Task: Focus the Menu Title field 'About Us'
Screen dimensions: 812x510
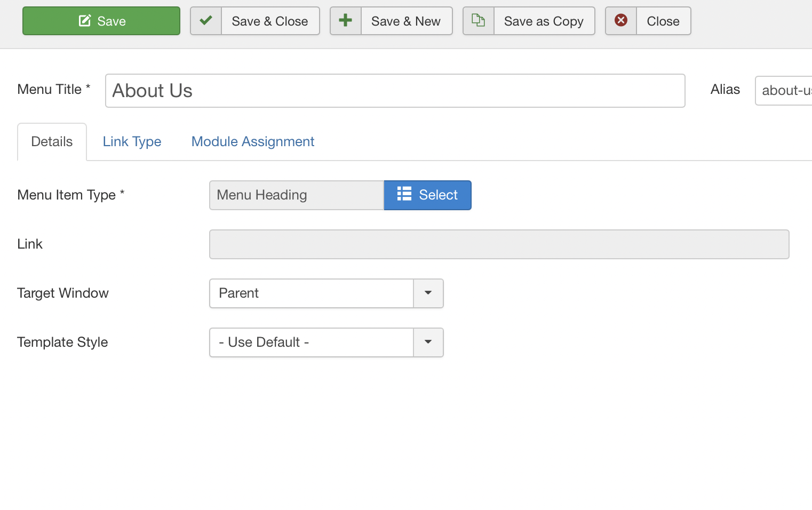Action: [x=395, y=91]
